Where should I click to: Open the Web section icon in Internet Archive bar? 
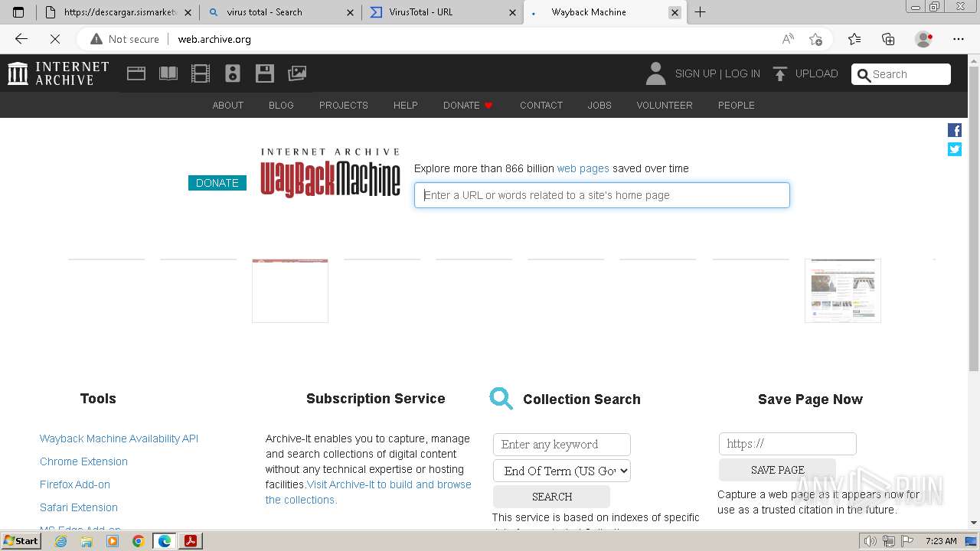click(x=136, y=73)
